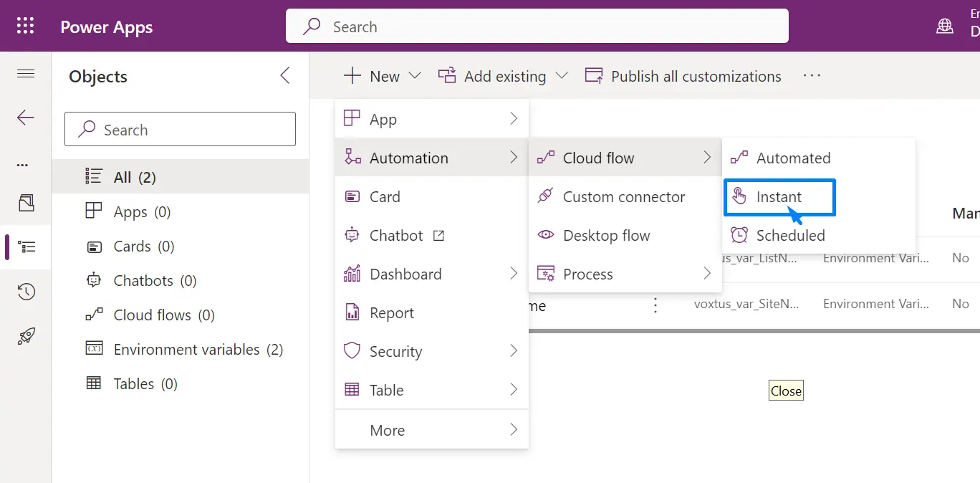Expand the Dashboard submenu arrow
The image size is (980, 483).
pyautogui.click(x=514, y=274)
